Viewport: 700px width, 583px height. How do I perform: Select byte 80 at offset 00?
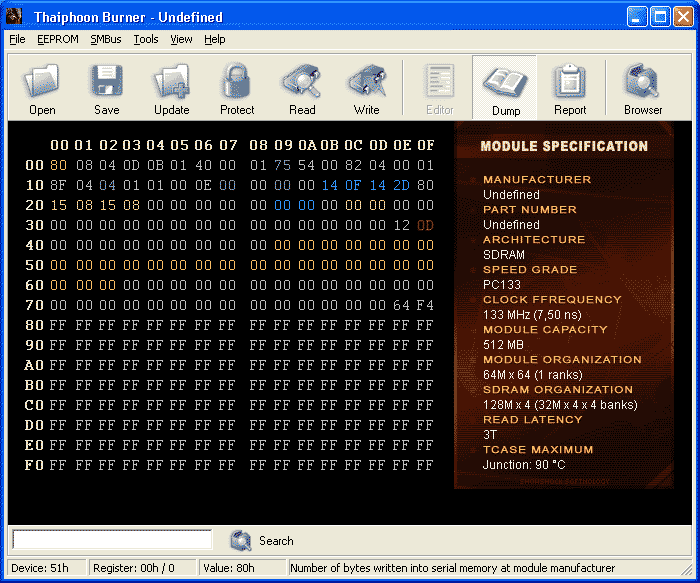(x=58, y=165)
